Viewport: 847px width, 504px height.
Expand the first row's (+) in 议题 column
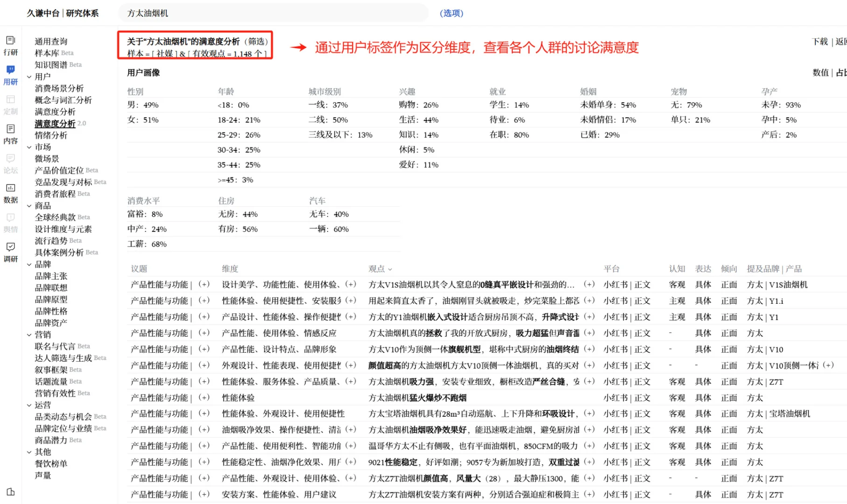(204, 284)
